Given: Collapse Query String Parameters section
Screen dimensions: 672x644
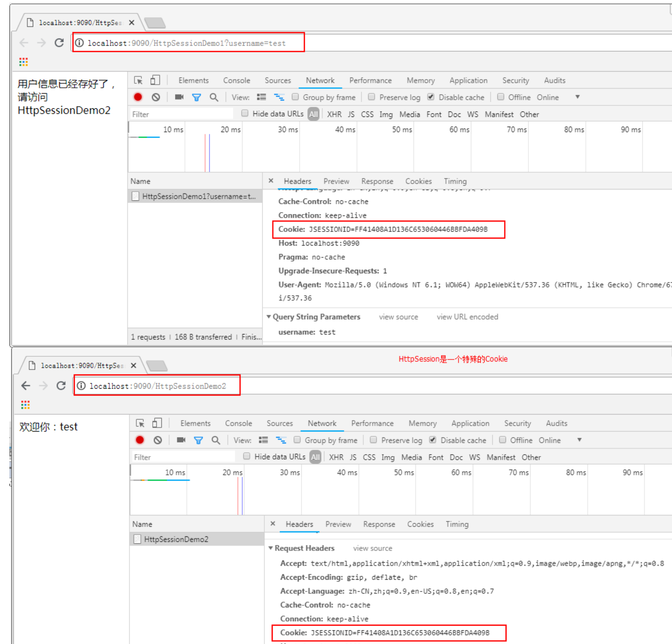Looking at the screenshot, I should (269, 317).
